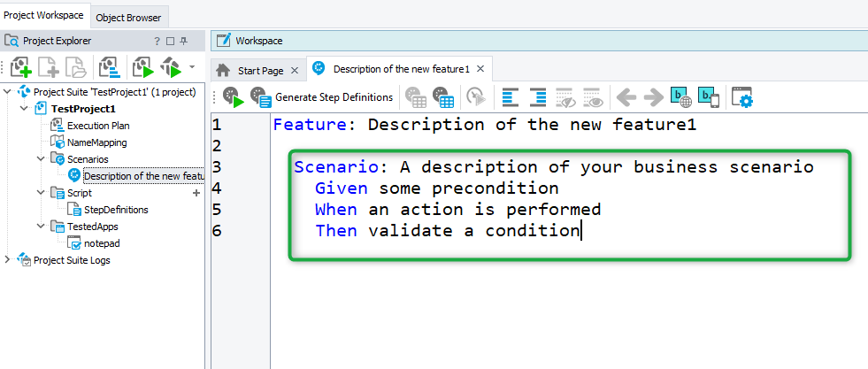
Task: Open NameMapping in the project tree
Action: (x=96, y=142)
